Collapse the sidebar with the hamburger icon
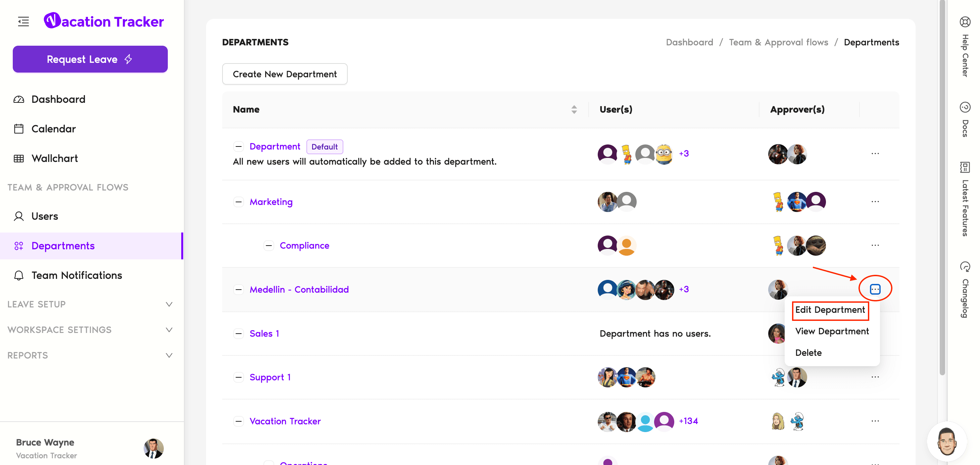The width and height of the screenshot is (980, 465). pos(23,22)
